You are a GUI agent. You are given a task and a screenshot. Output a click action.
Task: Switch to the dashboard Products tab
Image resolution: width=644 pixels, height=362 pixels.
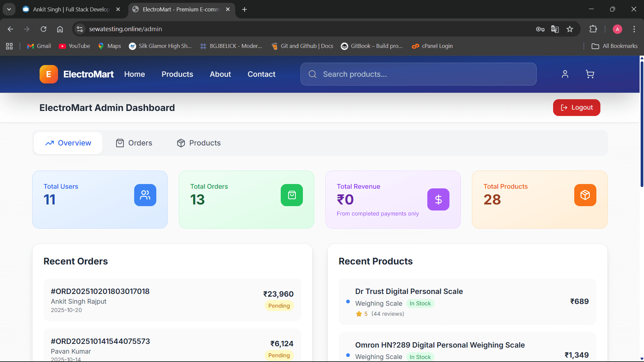pos(199,143)
